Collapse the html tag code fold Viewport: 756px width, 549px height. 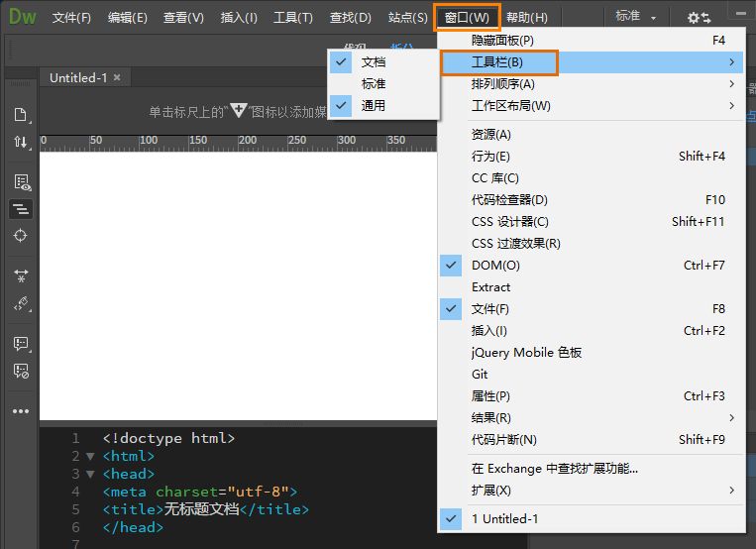(x=90, y=456)
